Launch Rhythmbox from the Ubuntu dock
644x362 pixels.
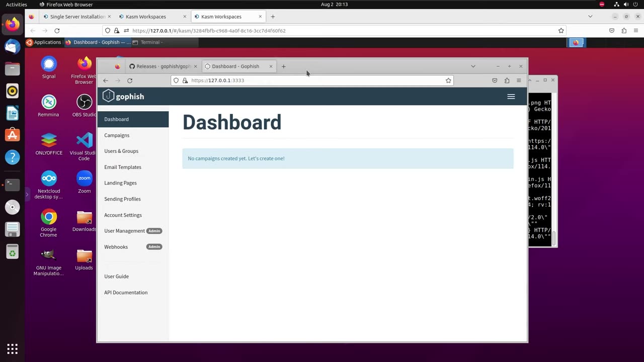coord(12,91)
